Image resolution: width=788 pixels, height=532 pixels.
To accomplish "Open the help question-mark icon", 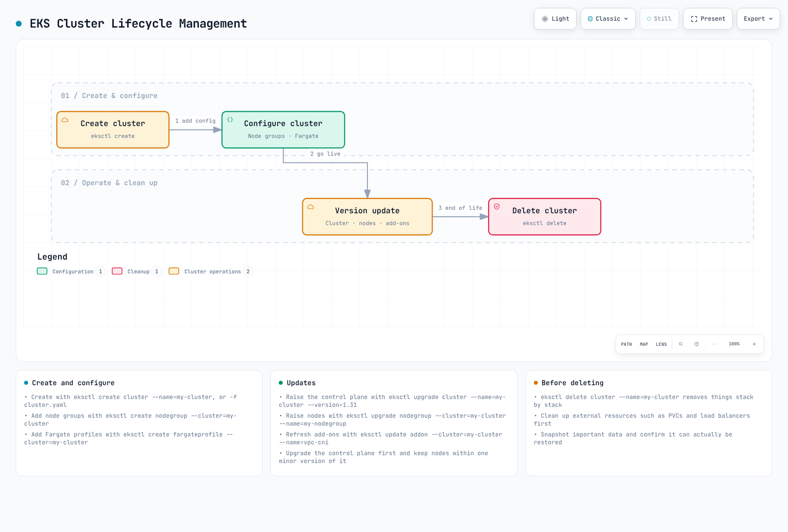I will coord(696,344).
